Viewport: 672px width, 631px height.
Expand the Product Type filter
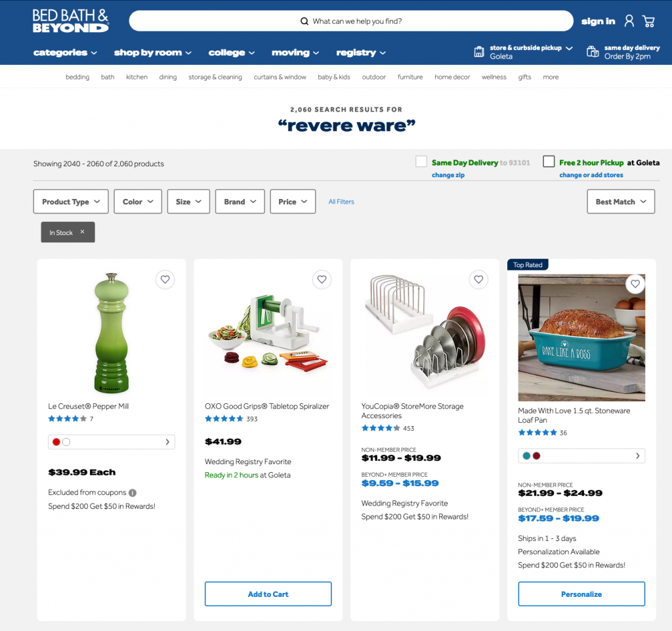(x=71, y=202)
